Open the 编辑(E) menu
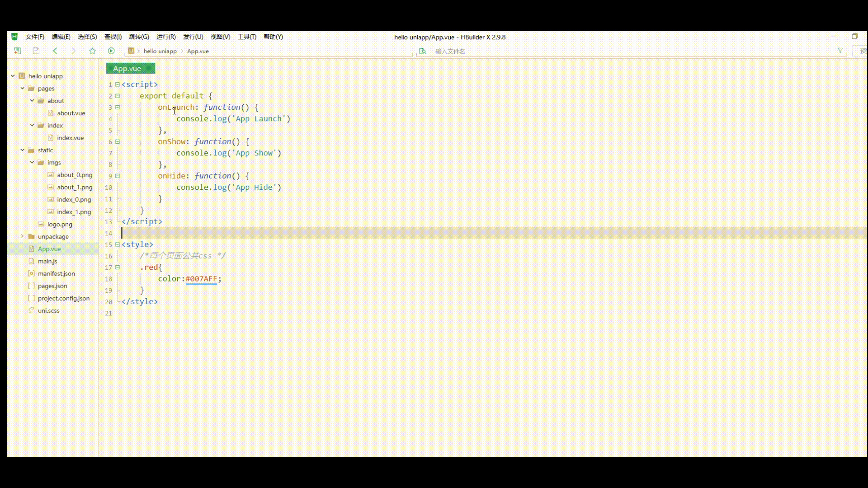The image size is (868, 488). (x=61, y=37)
